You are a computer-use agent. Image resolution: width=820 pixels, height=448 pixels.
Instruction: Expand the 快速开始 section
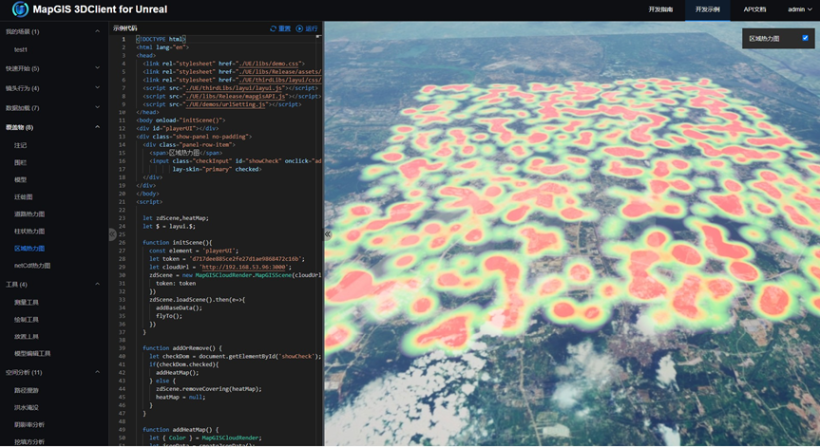point(97,68)
